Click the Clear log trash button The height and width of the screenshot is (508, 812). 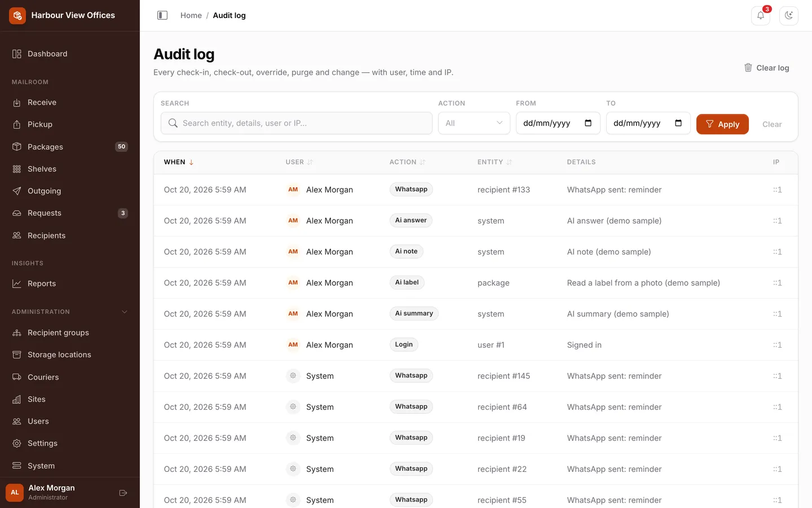pos(766,68)
